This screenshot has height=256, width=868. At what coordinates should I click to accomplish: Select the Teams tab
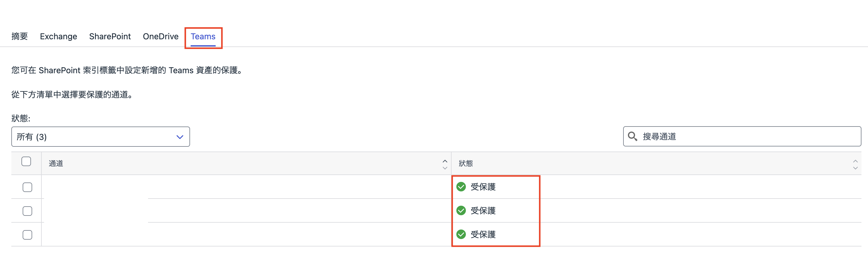click(x=203, y=36)
